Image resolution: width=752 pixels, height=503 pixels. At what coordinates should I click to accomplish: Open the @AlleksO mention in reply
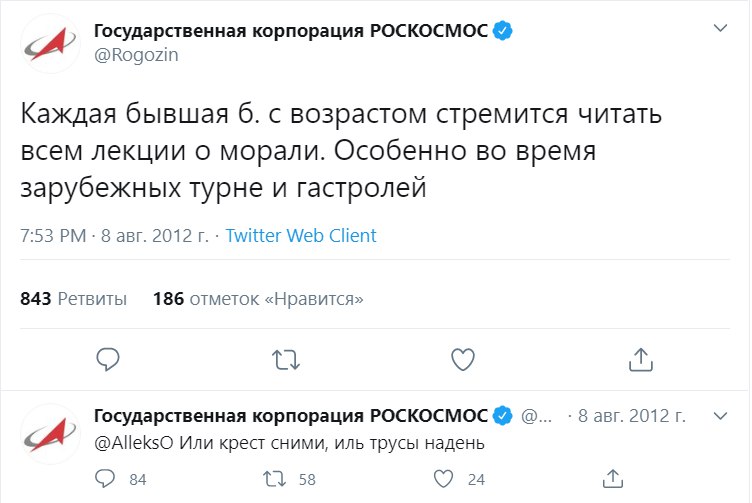tap(133, 443)
